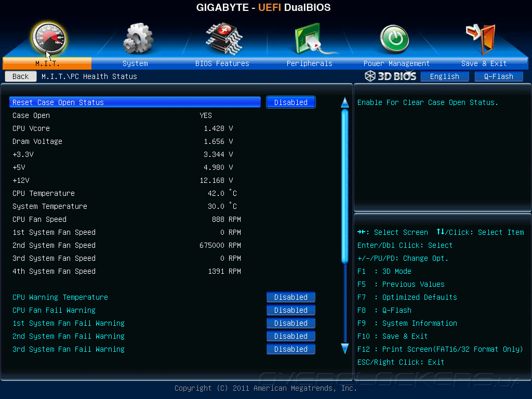
Task: Open CPU Fan Fail Warning Disabled option
Action: pyautogui.click(x=291, y=310)
